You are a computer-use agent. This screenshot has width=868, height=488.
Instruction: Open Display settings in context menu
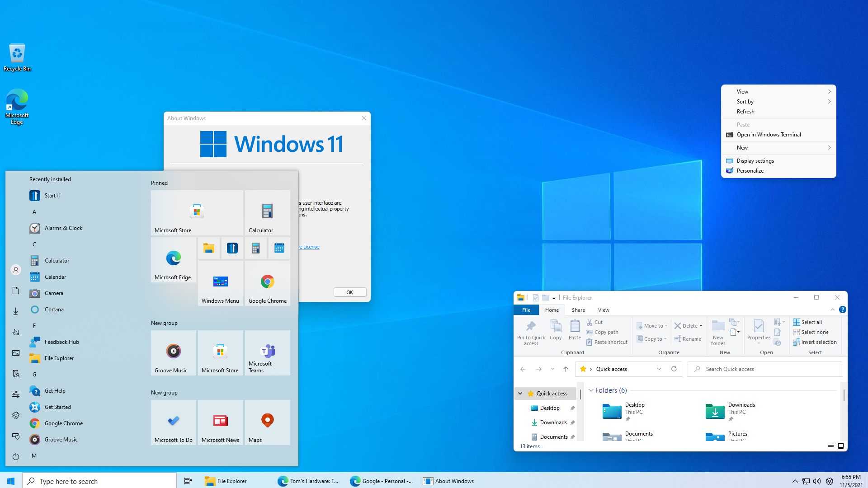[x=755, y=160]
